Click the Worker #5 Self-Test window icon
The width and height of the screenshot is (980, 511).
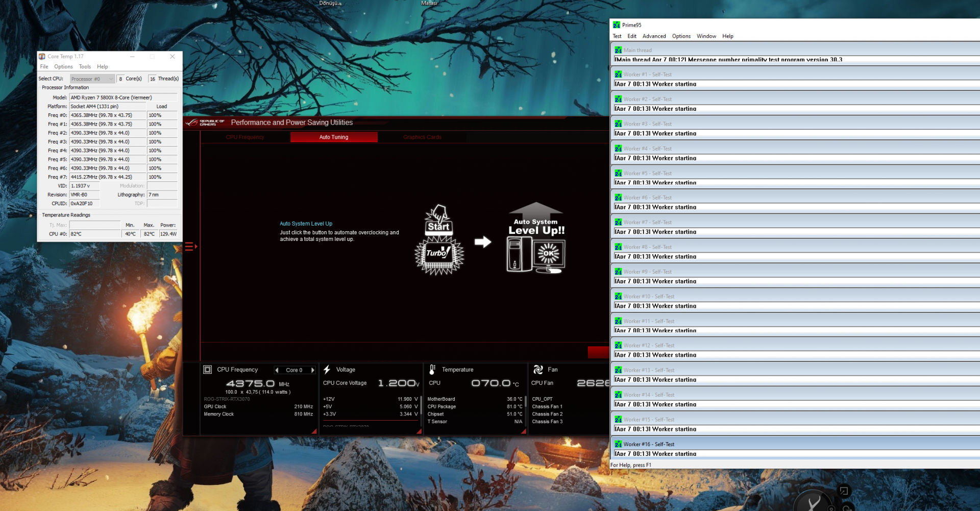pyautogui.click(x=618, y=173)
